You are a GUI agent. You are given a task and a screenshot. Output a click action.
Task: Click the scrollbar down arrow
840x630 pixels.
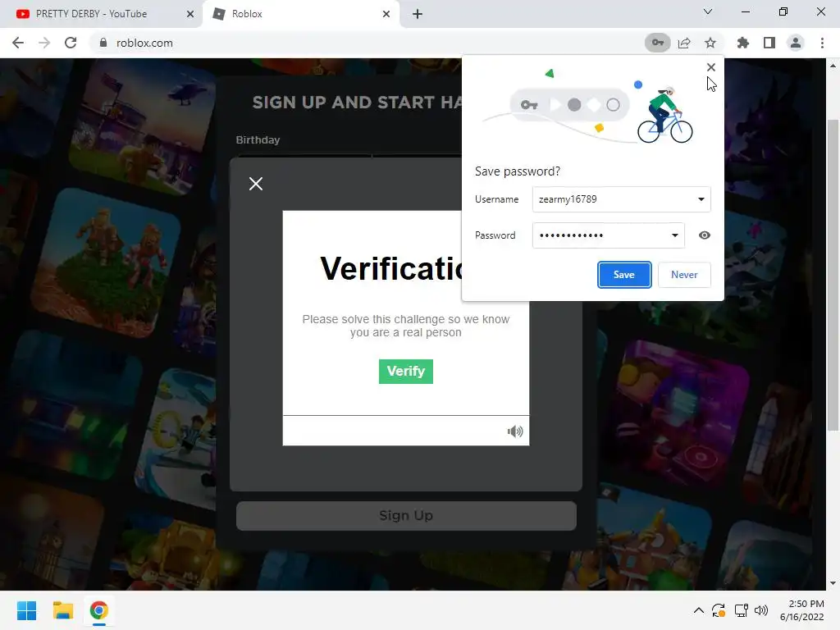coord(833,583)
